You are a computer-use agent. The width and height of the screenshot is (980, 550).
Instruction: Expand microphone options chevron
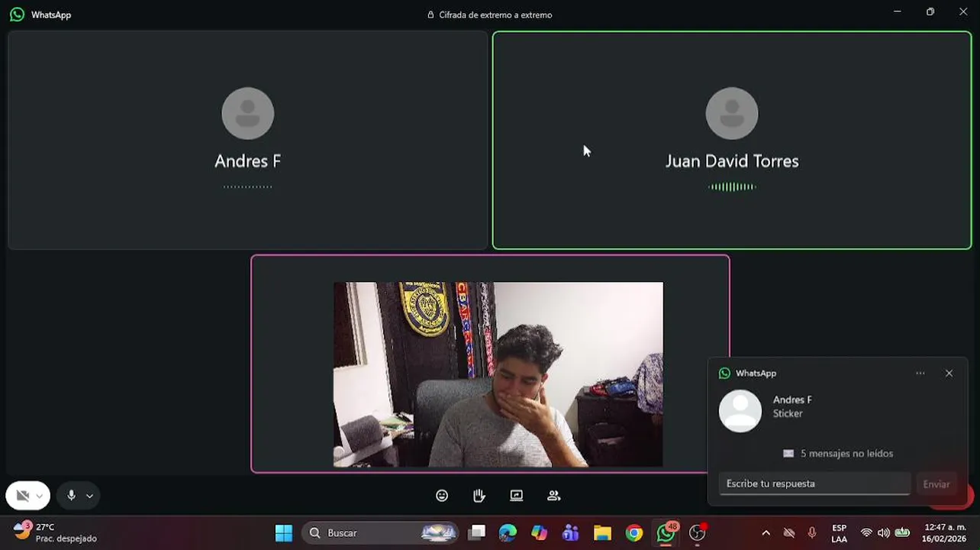click(89, 496)
